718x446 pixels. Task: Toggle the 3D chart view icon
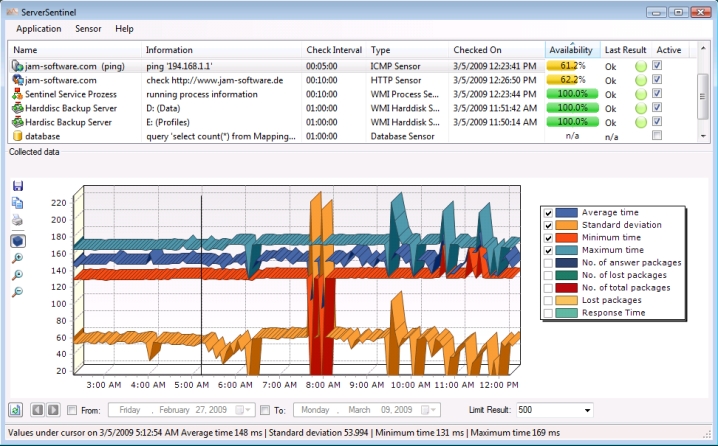(x=18, y=241)
